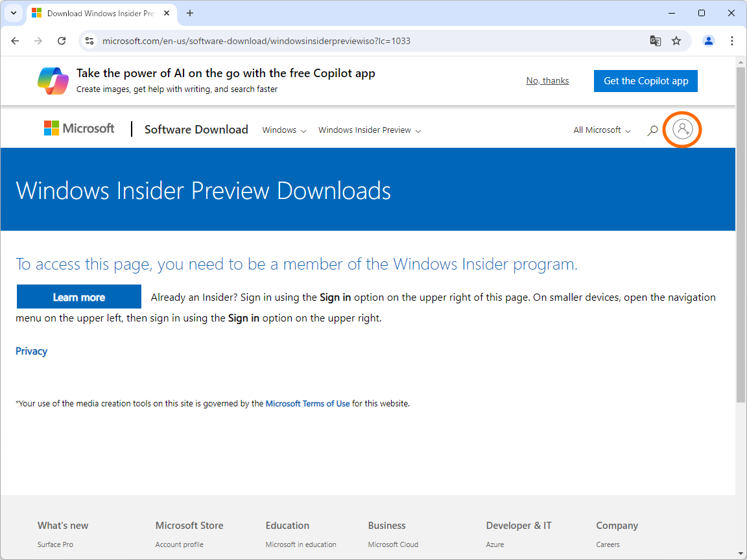Image resolution: width=747 pixels, height=560 pixels.
Task: Open the Microsoft Terms of Use link
Action: [307, 403]
